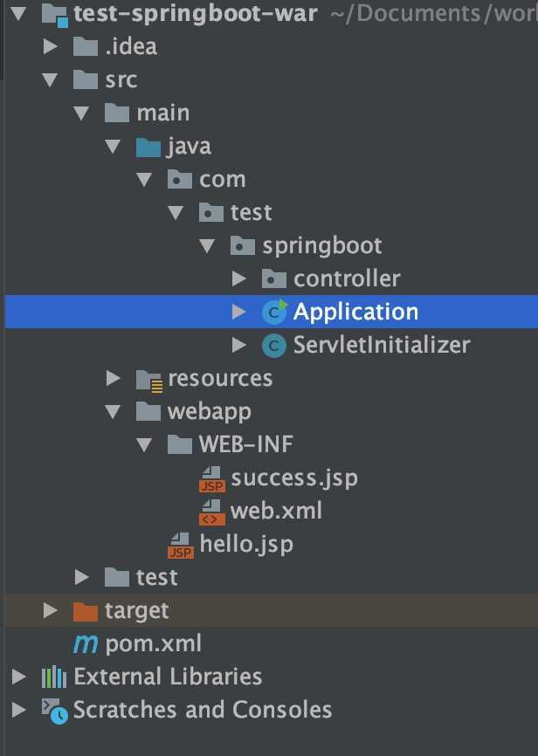This screenshot has width=538, height=756.
Task: Click the resources folder icon
Action: click(x=148, y=381)
